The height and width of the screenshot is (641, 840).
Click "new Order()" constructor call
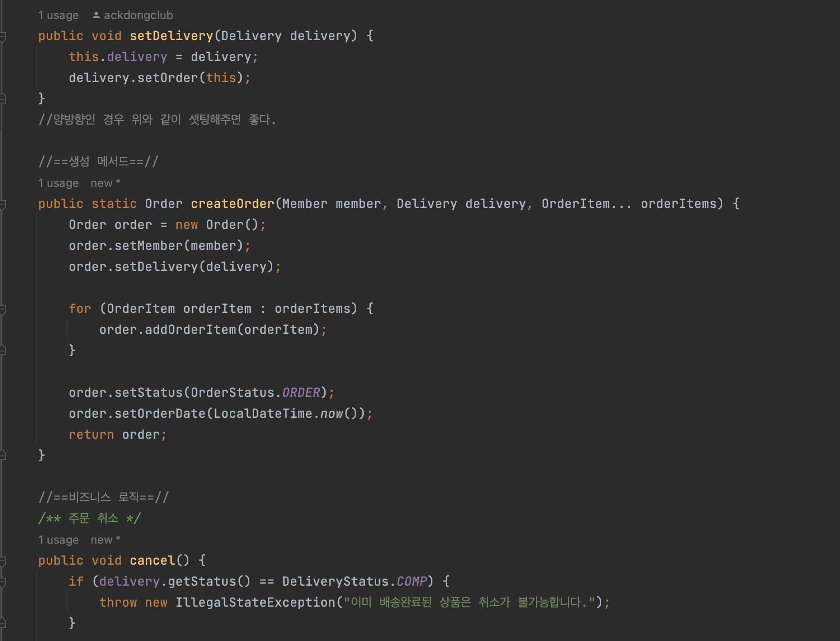click(x=217, y=225)
